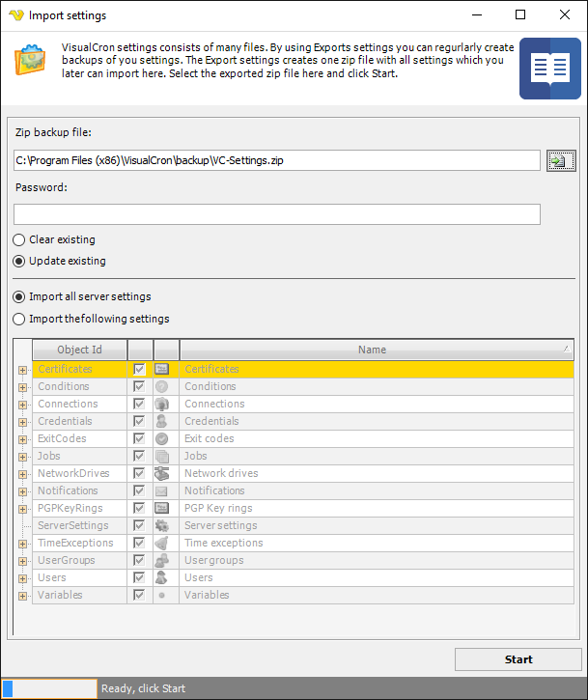Click the Server settings gear icon
The height and width of the screenshot is (700, 588).
pyautogui.click(x=161, y=526)
